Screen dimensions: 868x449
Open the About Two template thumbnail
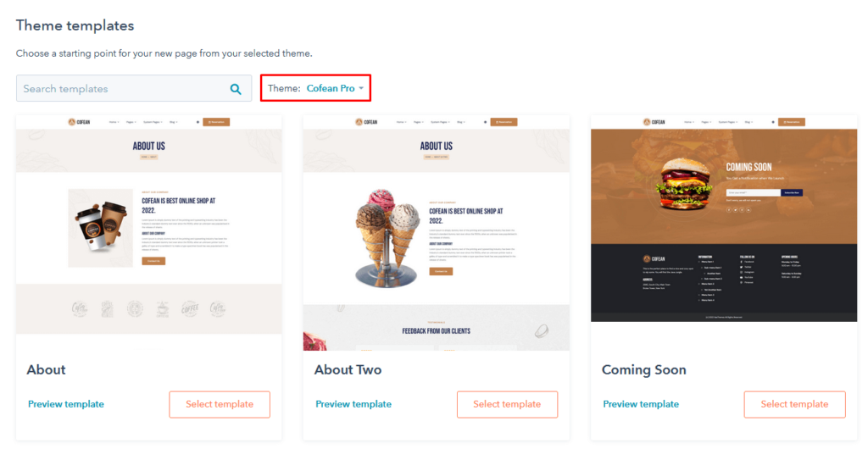[437, 233]
